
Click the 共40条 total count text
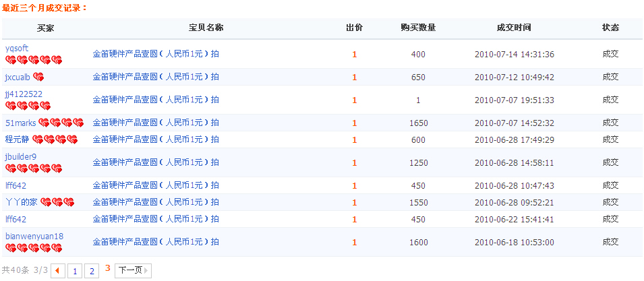tap(16, 270)
